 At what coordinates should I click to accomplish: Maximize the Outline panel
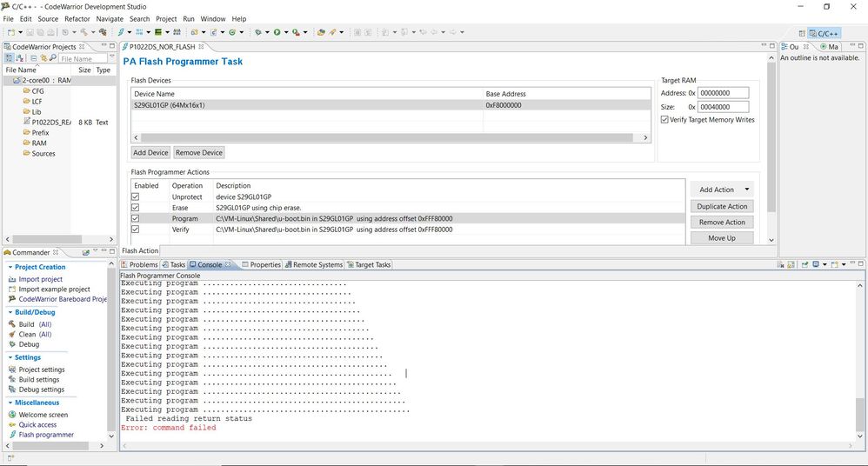[x=861, y=45]
